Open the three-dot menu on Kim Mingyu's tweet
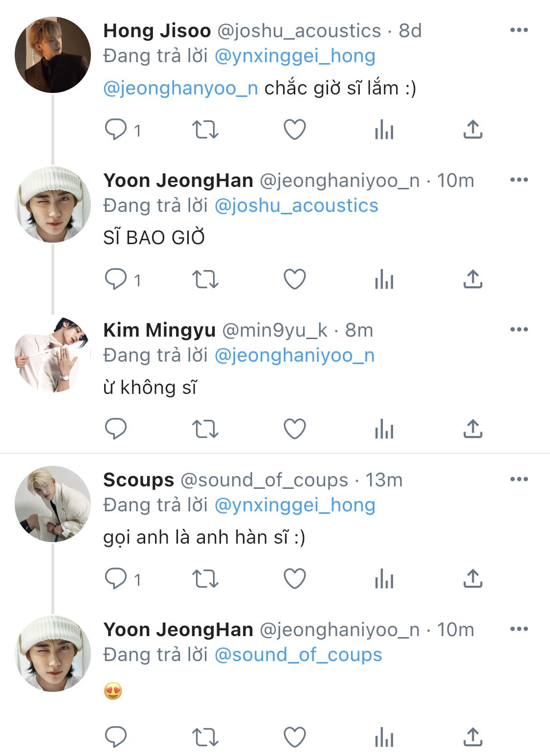 519,330
